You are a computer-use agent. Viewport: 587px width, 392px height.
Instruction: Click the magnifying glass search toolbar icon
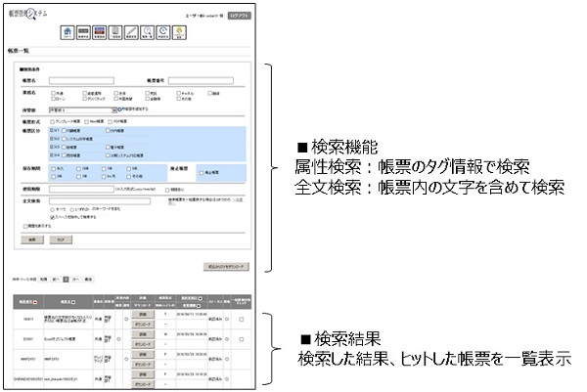[148, 33]
